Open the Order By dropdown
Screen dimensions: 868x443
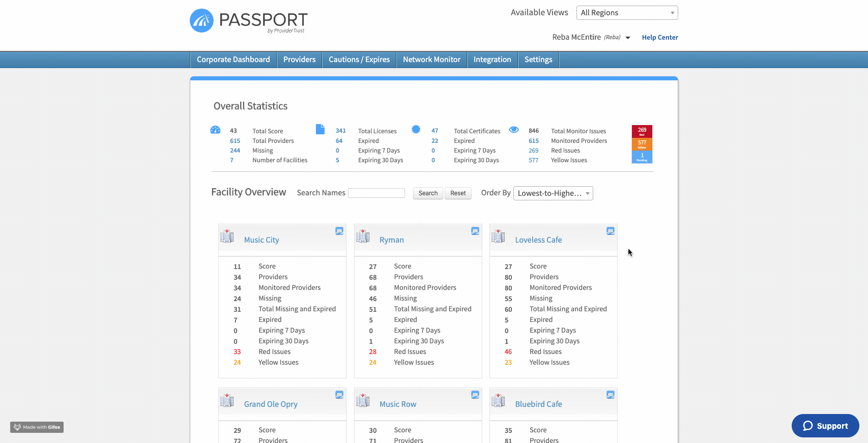click(553, 193)
